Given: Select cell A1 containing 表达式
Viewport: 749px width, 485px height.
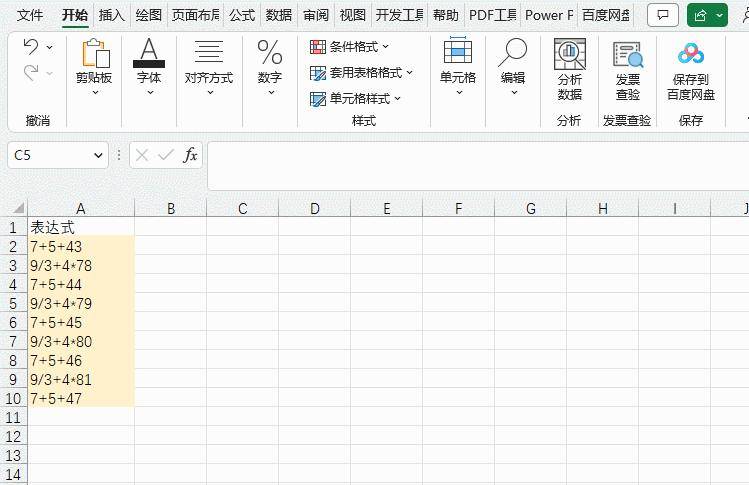Looking at the screenshot, I should [x=81, y=227].
